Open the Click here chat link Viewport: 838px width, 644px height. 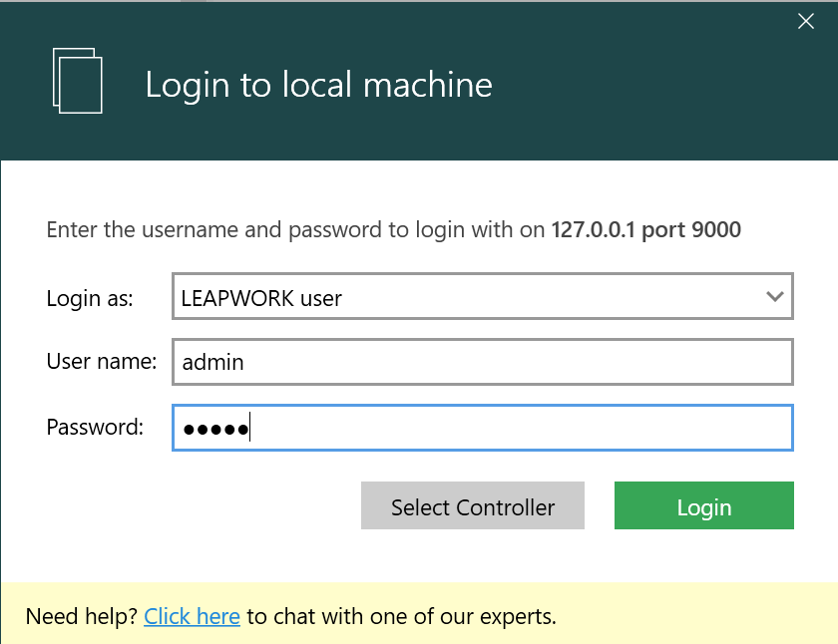[x=192, y=616]
